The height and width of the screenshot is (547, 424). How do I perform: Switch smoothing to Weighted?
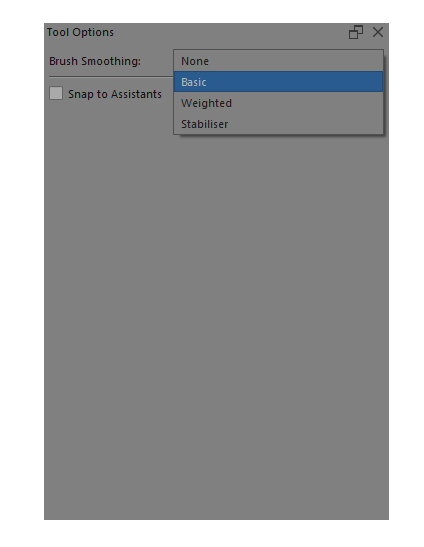278,103
